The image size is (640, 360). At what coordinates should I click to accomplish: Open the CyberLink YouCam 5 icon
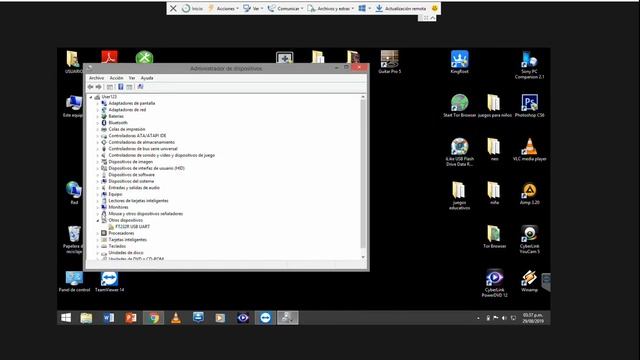pyautogui.click(x=529, y=239)
